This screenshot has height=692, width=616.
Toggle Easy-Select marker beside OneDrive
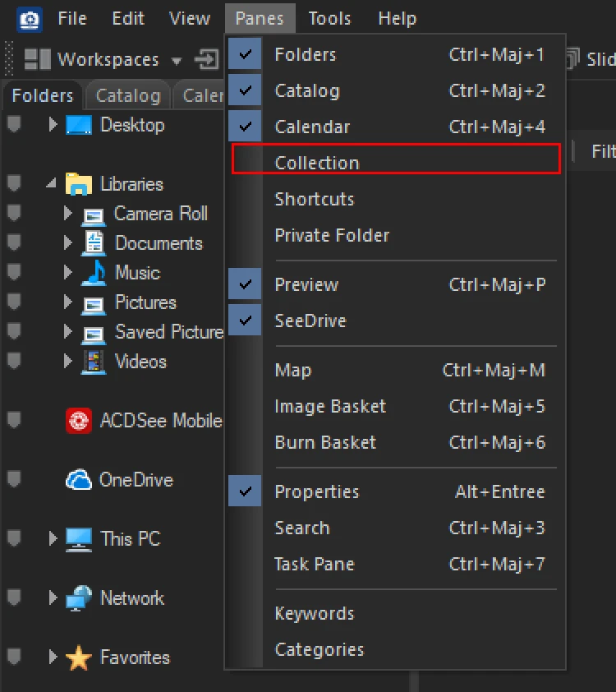pos(14,479)
